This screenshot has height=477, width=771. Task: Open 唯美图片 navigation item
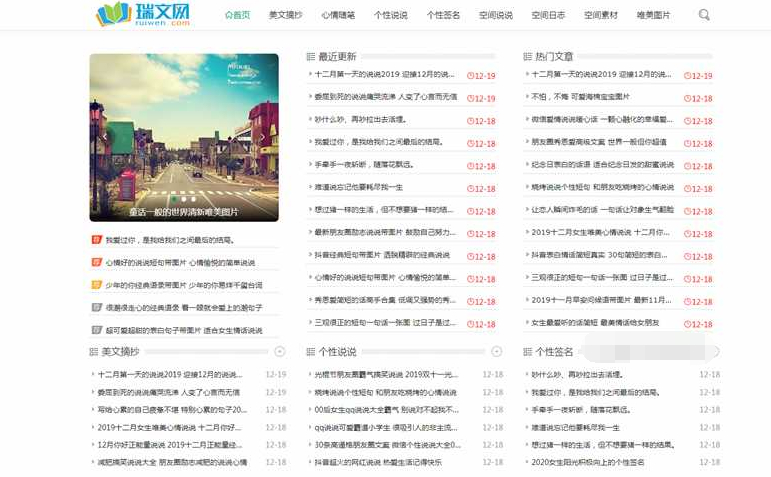[653, 15]
